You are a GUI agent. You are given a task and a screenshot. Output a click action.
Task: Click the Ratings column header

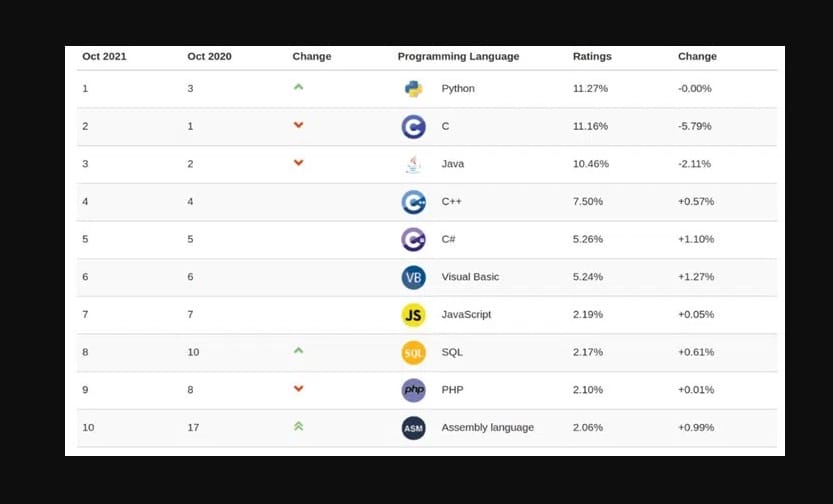[592, 57]
